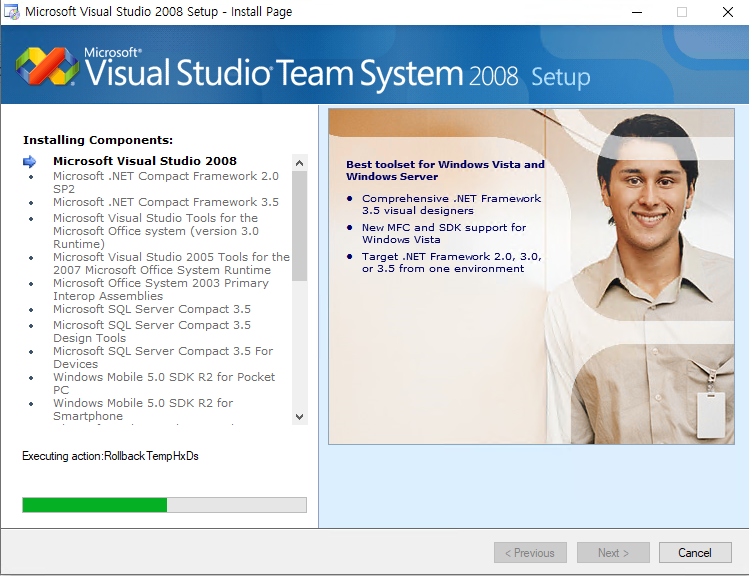Click the disabled Previous button
The width and height of the screenshot is (749, 576).
point(530,553)
